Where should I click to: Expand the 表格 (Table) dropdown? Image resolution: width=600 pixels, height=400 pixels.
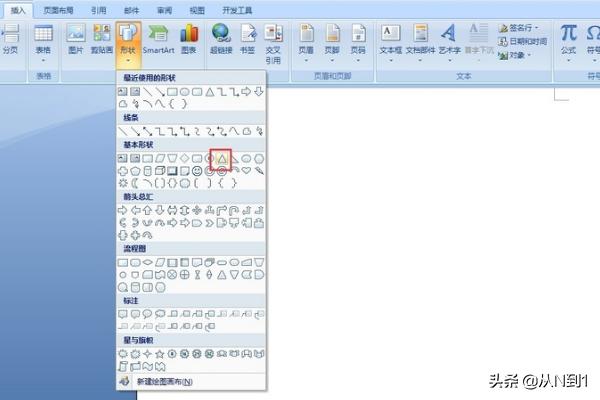[x=43, y=40]
